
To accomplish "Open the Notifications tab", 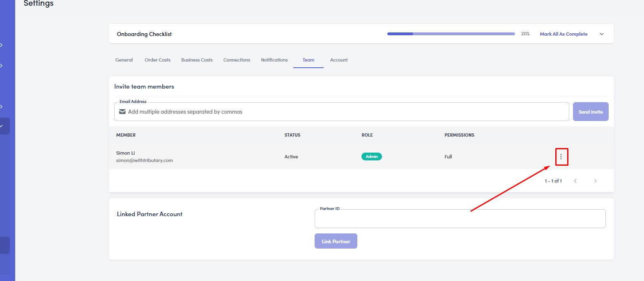I will pyautogui.click(x=274, y=60).
